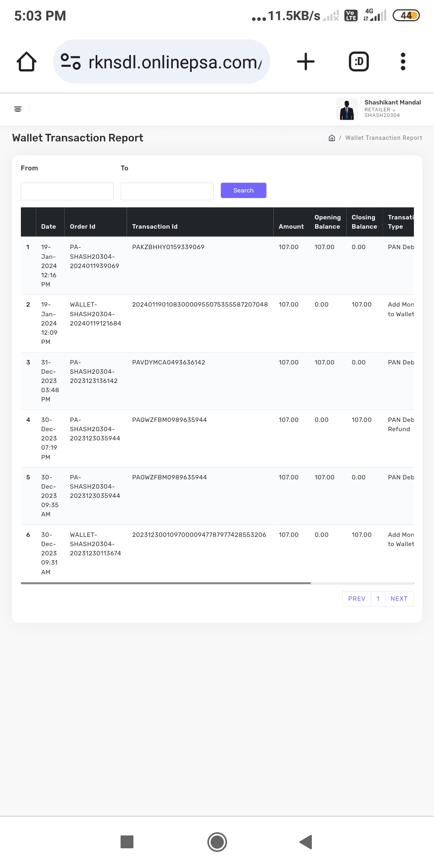
Task: Open browser three-dot overflow menu
Action: (403, 62)
